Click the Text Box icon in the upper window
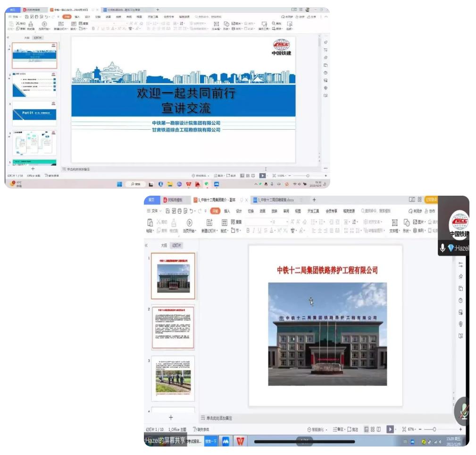 click(216, 24)
